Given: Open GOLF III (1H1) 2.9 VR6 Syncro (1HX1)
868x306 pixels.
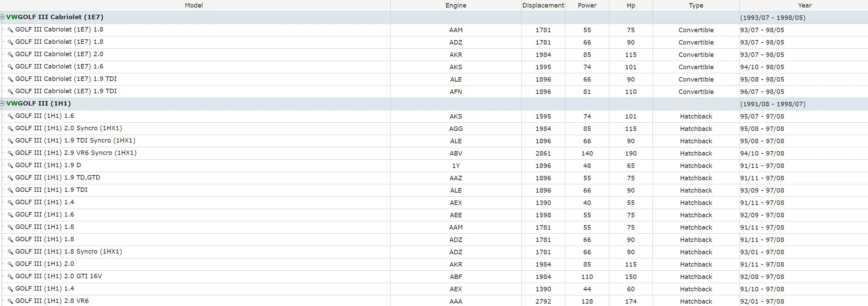Looking at the screenshot, I should click(76, 153).
